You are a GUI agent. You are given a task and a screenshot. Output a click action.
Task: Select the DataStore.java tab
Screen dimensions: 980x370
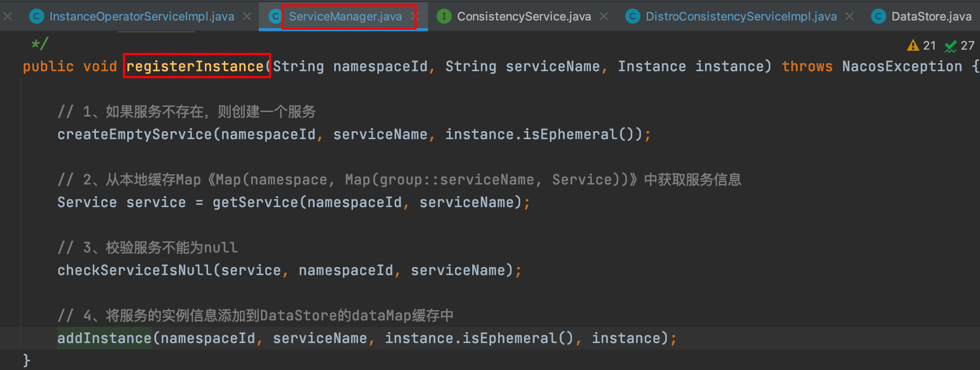(931, 17)
